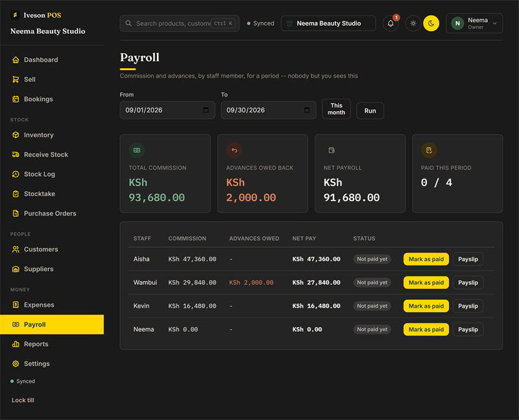Click the N avatar in user menu
This screenshot has width=519, height=420.
tap(457, 23)
